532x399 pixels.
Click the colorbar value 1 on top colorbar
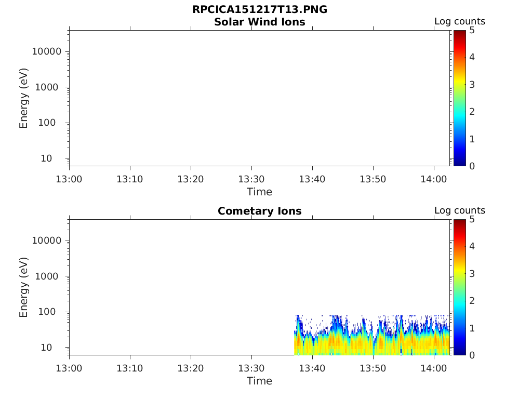pos(472,139)
